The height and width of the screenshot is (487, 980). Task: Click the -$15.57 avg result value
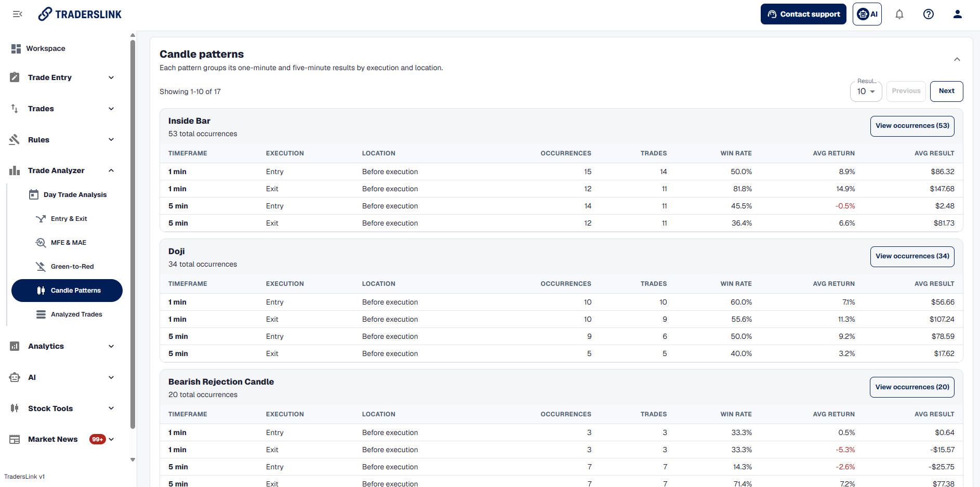tap(942, 450)
